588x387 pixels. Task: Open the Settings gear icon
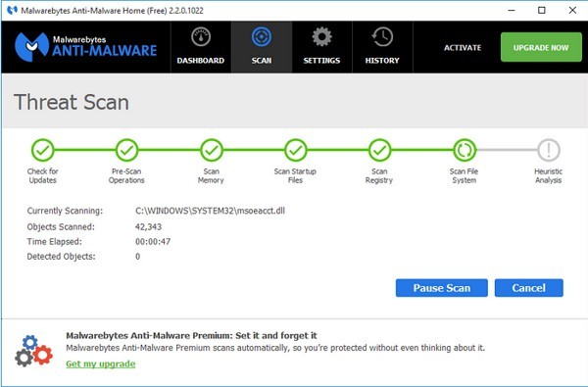(x=321, y=37)
